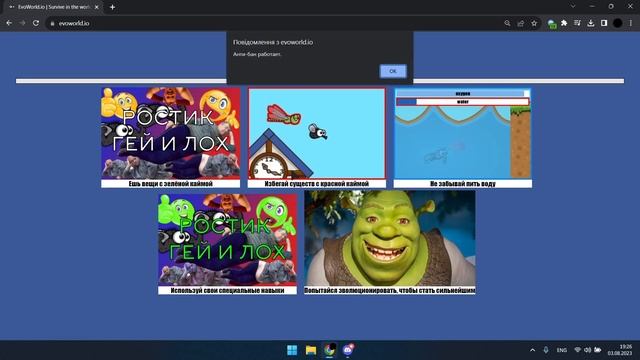Viewport: 640px width, 360px height.
Task: Reload the evoworld.io page
Action: [x=36, y=23]
